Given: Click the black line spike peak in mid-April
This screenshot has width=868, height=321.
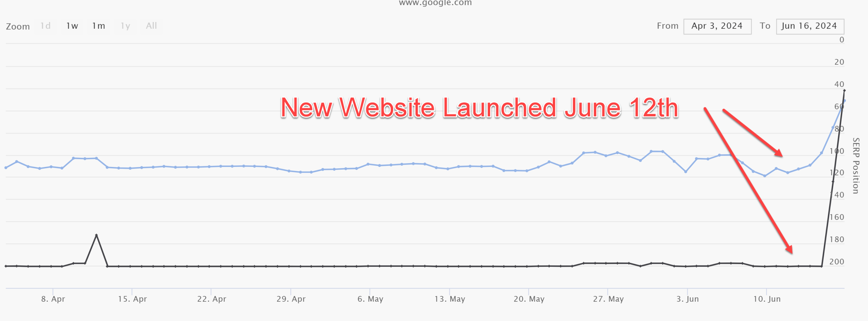Looking at the screenshot, I should (96, 235).
